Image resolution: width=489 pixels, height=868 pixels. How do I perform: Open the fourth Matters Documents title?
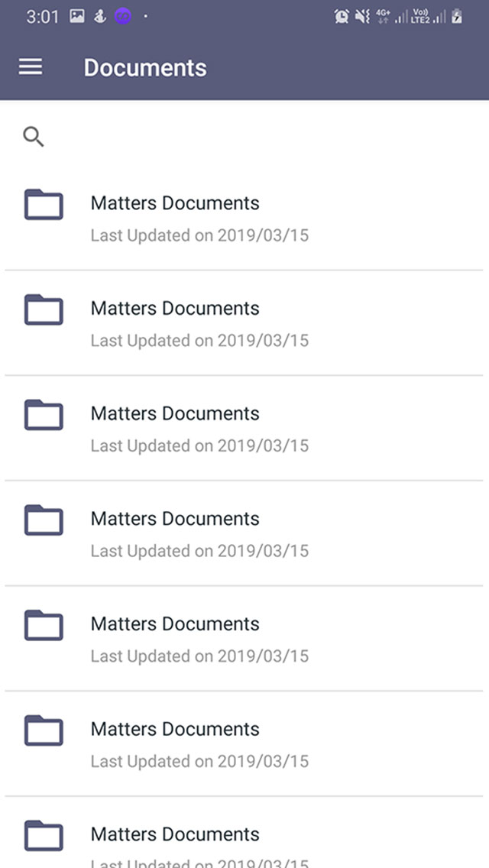click(x=175, y=519)
